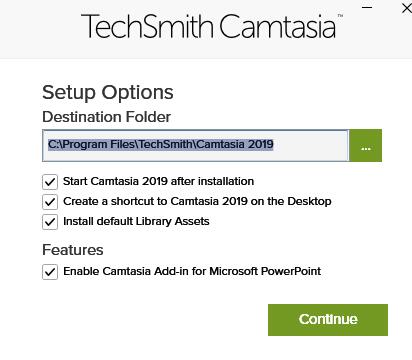This screenshot has height=360, width=412.
Task: Click the 'Start Camtasia 2019 after installation' label text
Action: [x=158, y=181]
